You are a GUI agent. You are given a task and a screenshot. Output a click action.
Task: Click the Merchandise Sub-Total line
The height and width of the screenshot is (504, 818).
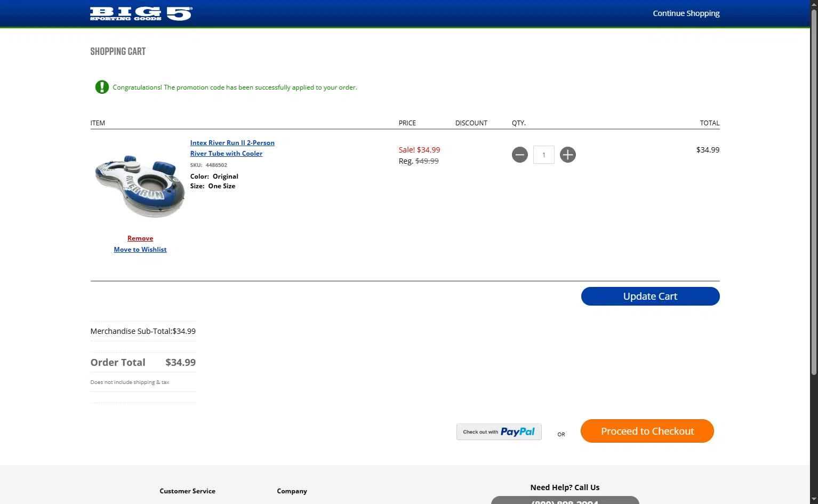(x=143, y=331)
